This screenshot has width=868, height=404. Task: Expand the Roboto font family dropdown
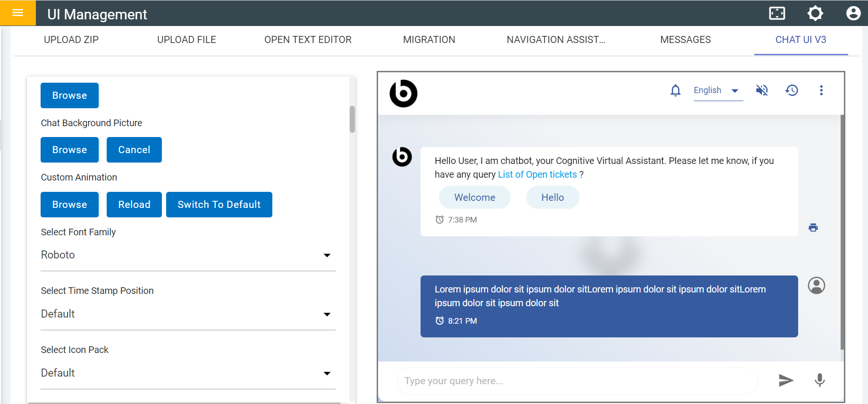(x=188, y=255)
